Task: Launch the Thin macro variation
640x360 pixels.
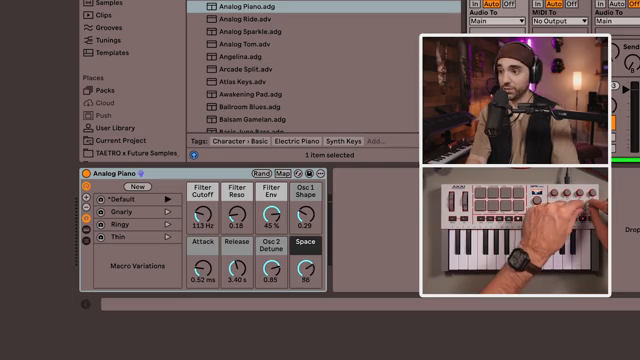Action: click(168, 237)
